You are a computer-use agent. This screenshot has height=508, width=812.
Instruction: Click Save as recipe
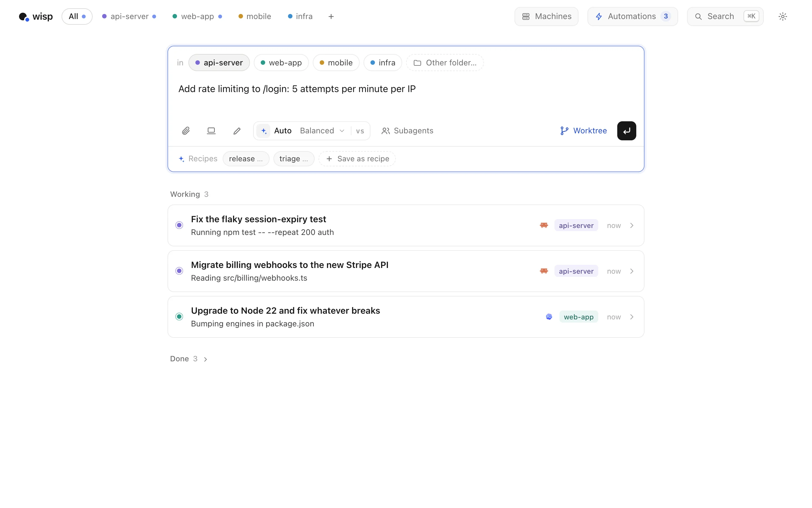coord(357,158)
